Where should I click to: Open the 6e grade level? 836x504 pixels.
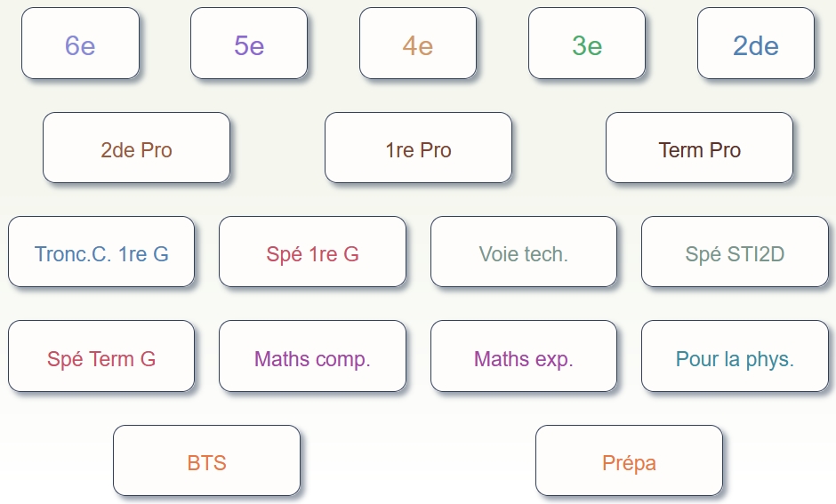tap(80, 44)
